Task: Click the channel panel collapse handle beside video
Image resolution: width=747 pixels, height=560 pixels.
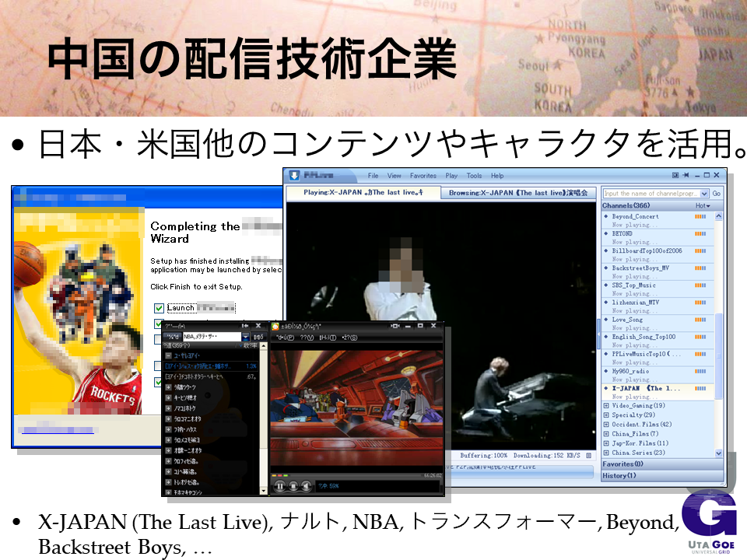Action: [599, 334]
